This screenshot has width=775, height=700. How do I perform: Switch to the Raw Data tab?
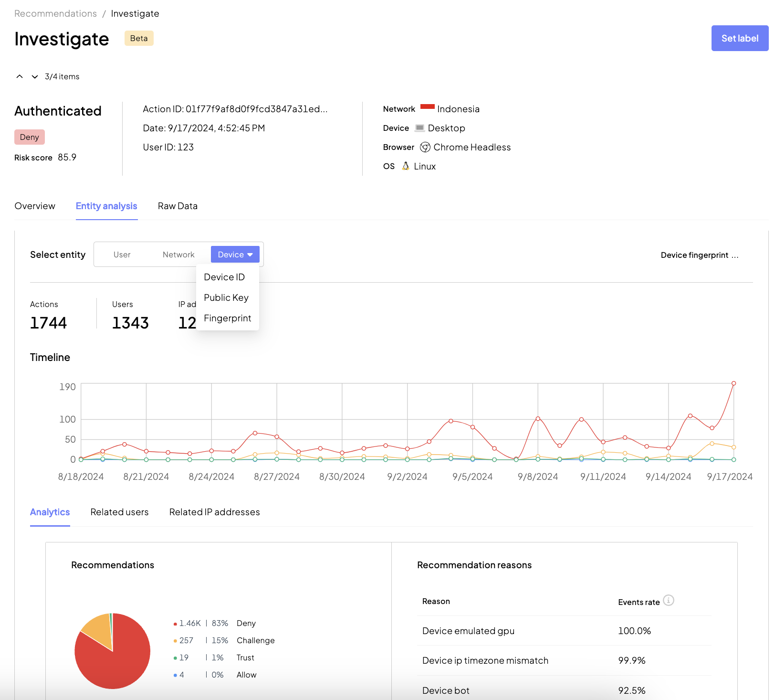pos(178,206)
